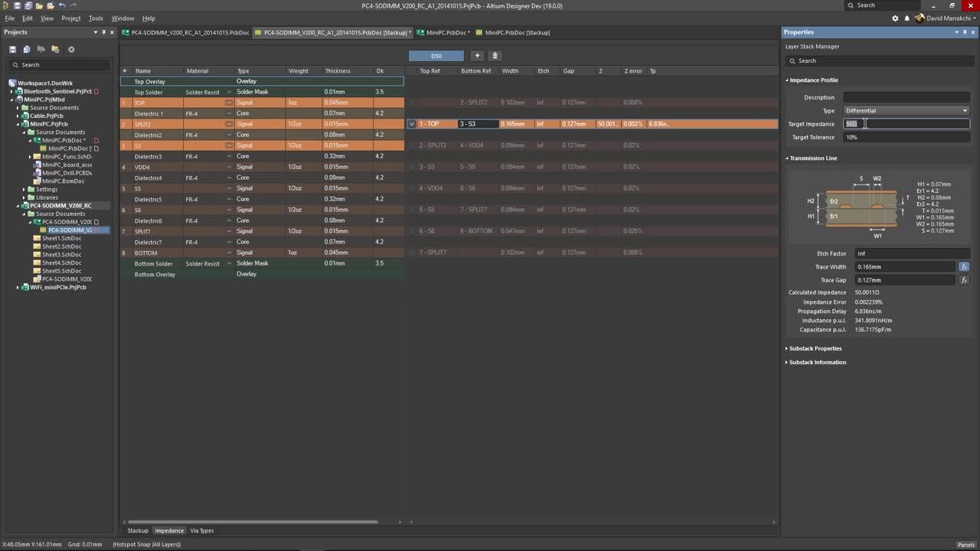Pin the Projects panel
980x551 pixels.
(x=103, y=32)
